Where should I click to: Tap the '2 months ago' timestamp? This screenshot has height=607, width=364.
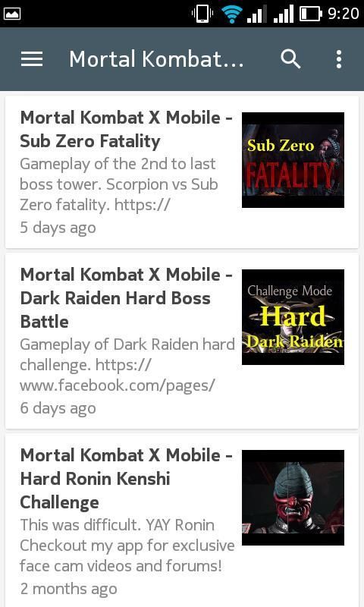click(x=68, y=589)
